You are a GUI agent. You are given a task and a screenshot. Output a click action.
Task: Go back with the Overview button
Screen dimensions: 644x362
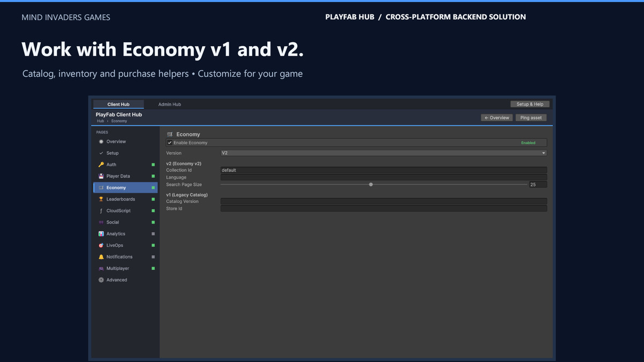pos(497,117)
